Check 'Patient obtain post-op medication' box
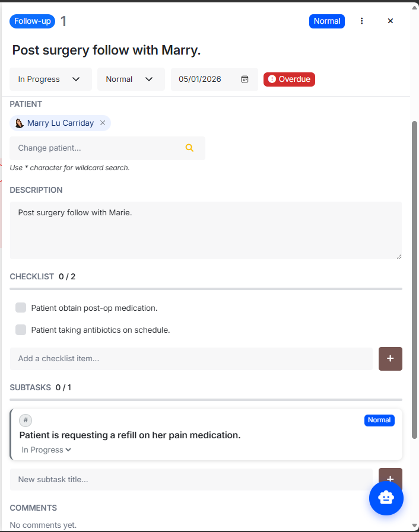The height and width of the screenshot is (532, 419). click(21, 308)
